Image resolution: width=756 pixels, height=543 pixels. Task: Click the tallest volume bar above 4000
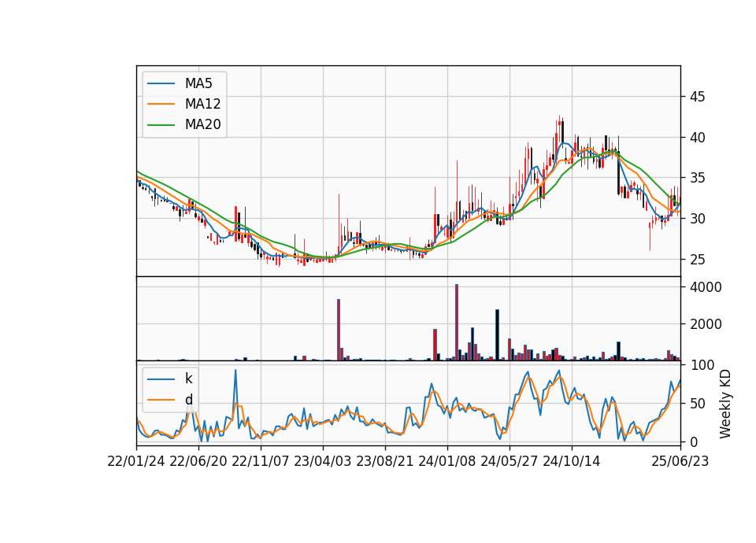click(x=457, y=323)
